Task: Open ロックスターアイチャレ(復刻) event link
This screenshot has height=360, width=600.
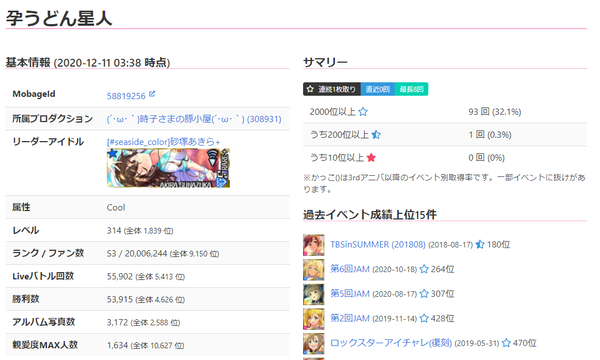Action: point(391,343)
